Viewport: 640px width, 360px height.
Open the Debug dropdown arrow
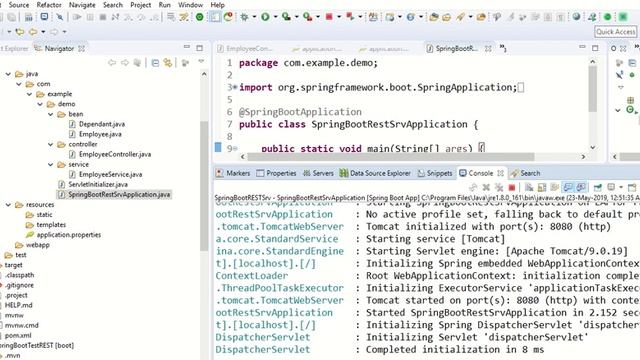coord(254,17)
